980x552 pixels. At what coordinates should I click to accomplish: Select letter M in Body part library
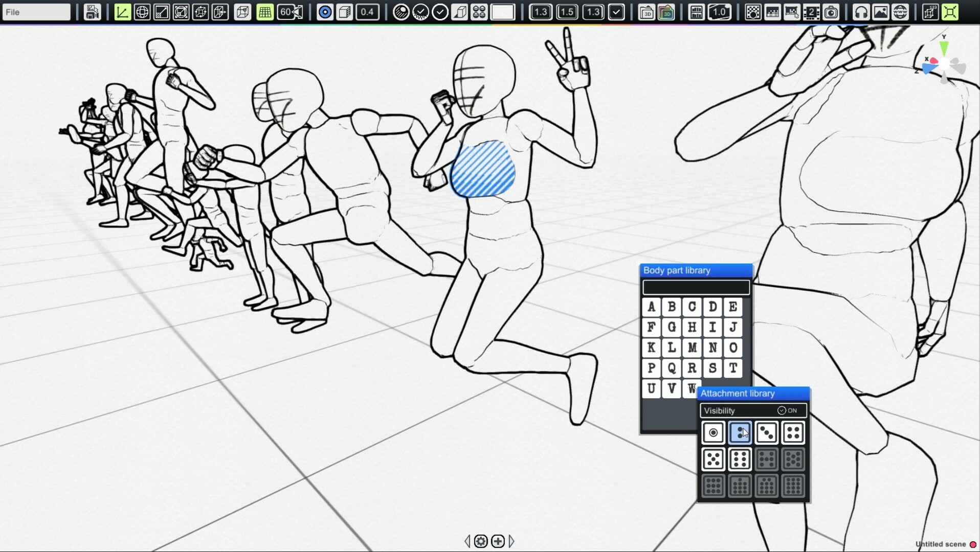coord(692,348)
